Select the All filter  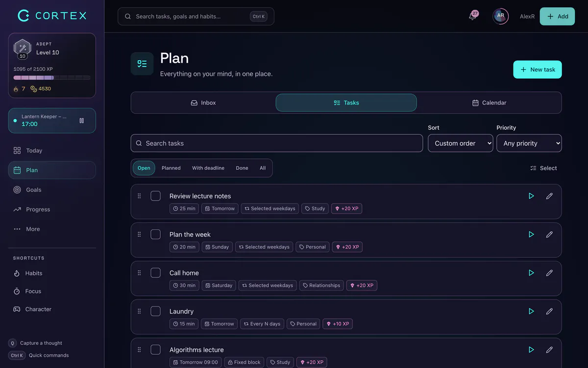263,168
